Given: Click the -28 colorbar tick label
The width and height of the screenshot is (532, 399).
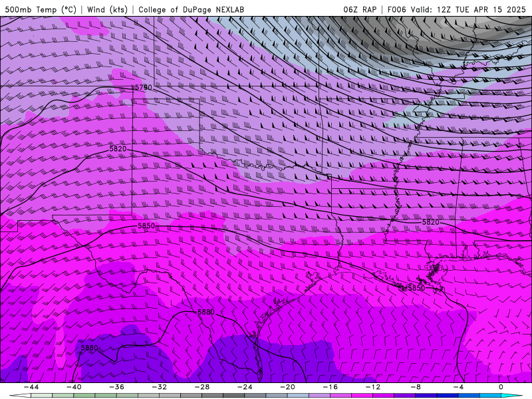Looking at the screenshot, I should (202, 387).
